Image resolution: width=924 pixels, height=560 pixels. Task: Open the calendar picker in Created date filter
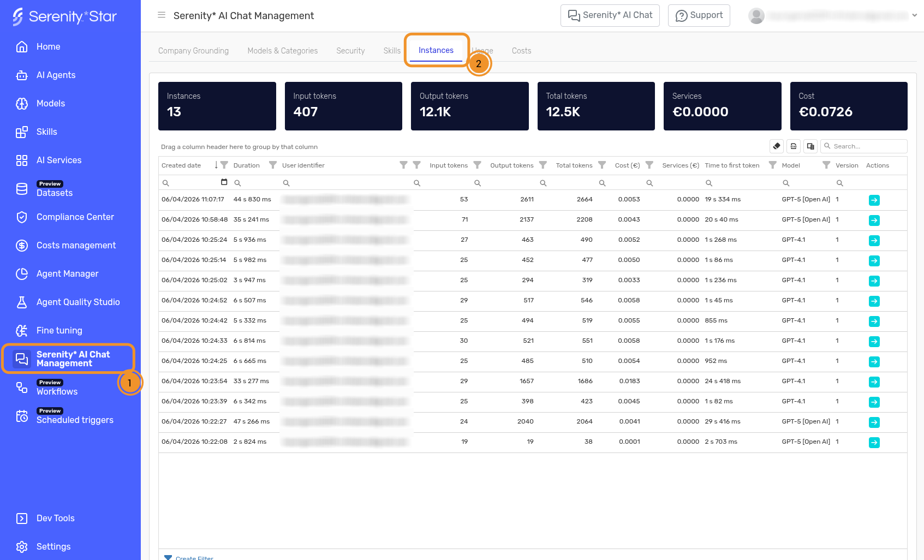point(224,182)
